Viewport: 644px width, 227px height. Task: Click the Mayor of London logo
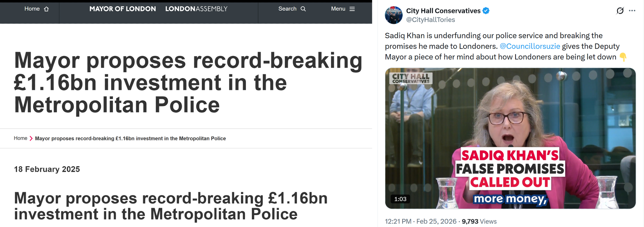pos(123,9)
